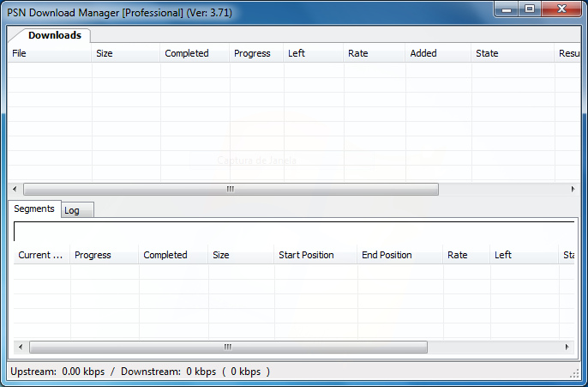Image resolution: width=588 pixels, height=387 pixels.
Task: Sort downloads list by Size header
Action: click(x=126, y=53)
